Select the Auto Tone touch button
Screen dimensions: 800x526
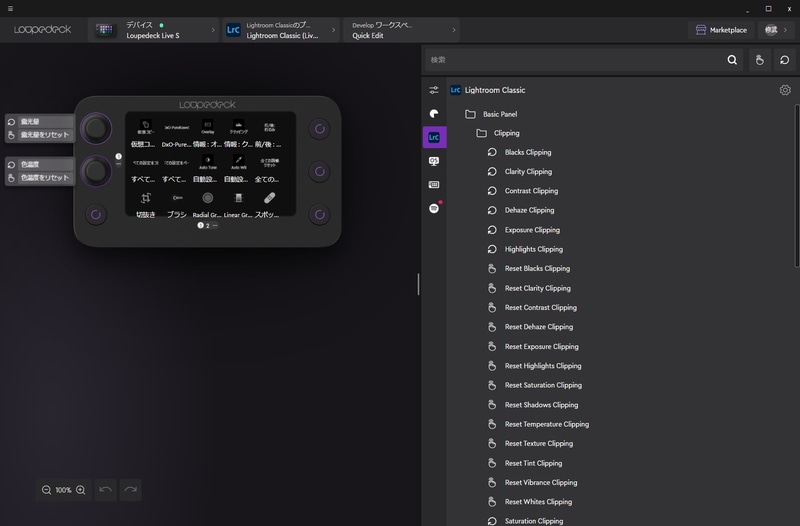pos(207,169)
